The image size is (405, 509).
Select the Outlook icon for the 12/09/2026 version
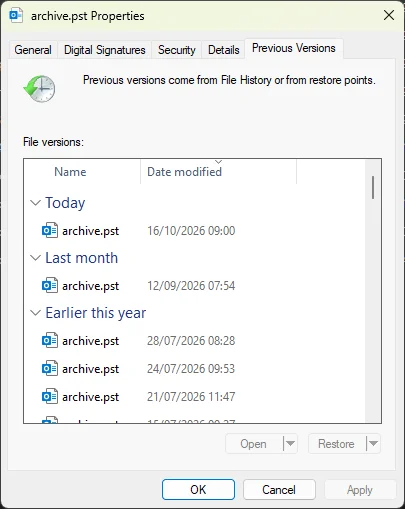pyautogui.click(x=50, y=285)
